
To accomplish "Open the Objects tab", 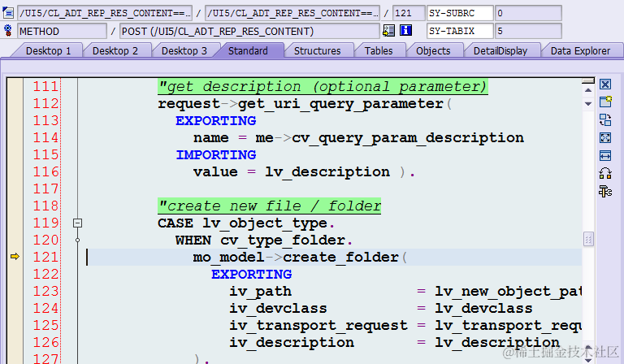I will [x=433, y=51].
